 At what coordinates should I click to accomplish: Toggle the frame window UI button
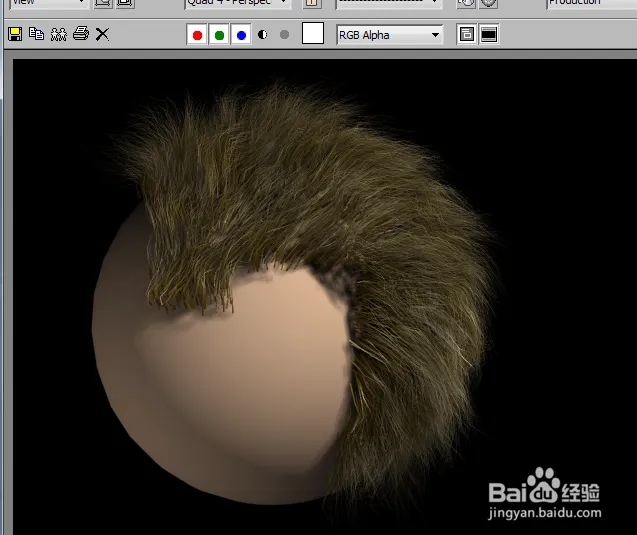click(x=489, y=35)
